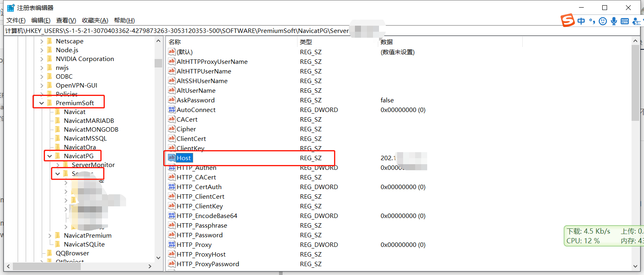Select the AltSSHUserName string icon
Image resolution: width=644 pixels, height=275 pixels.
172,81
